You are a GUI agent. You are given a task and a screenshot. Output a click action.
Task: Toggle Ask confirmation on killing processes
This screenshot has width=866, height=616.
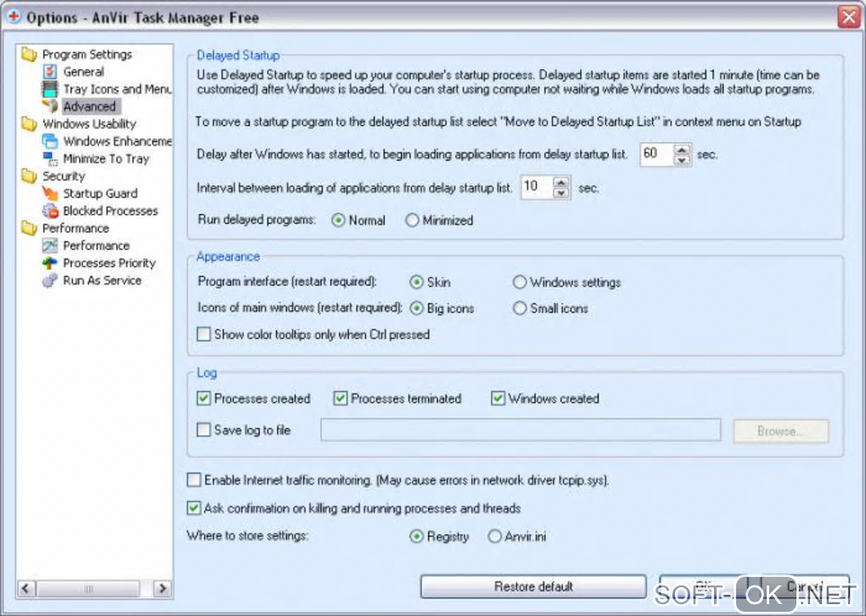(x=194, y=507)
